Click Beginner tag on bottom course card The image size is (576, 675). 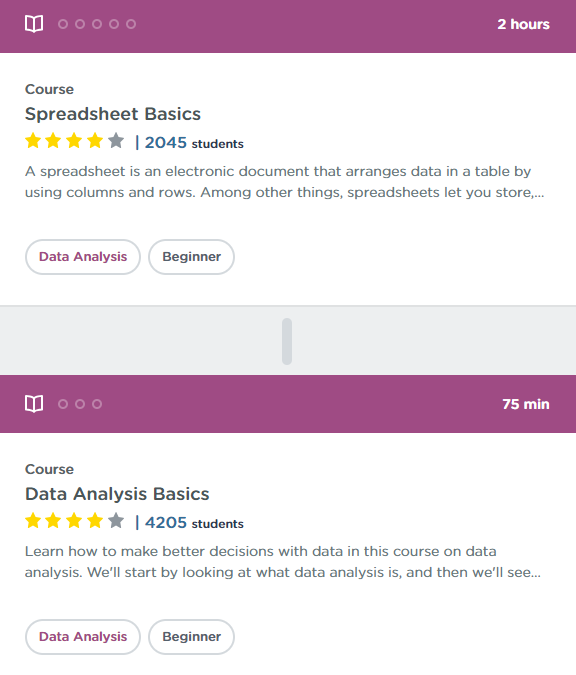tap(192, 637)
